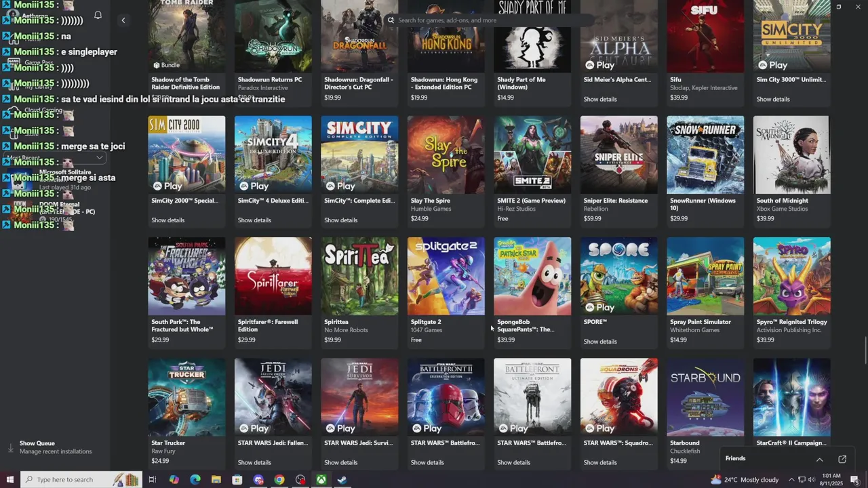Open Spray Paint Simulator cover

(705, 276)
